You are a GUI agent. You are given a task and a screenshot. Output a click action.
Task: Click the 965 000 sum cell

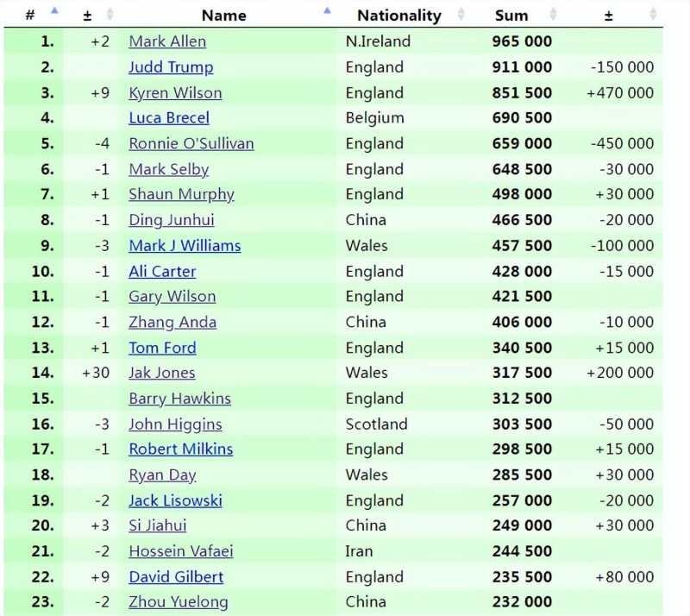522,41
